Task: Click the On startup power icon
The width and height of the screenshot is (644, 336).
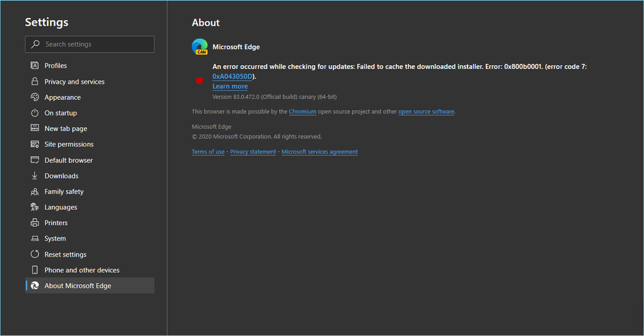Action: 35,113
